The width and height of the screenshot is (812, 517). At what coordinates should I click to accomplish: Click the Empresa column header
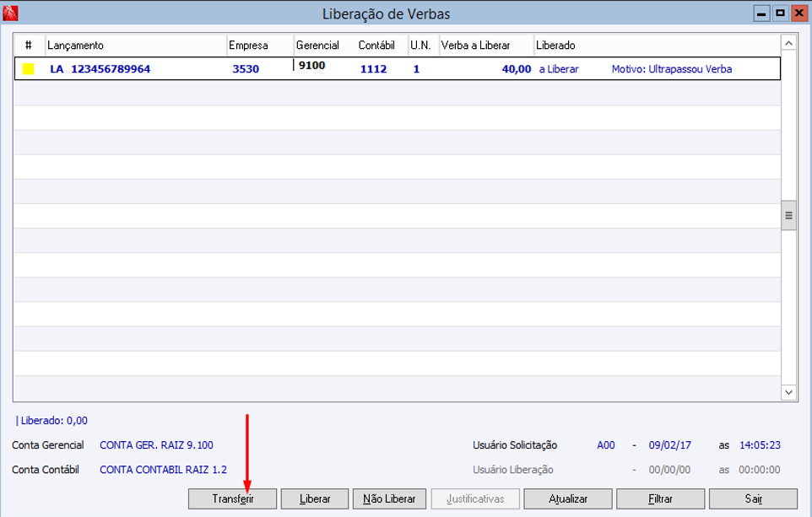point(261,46)
